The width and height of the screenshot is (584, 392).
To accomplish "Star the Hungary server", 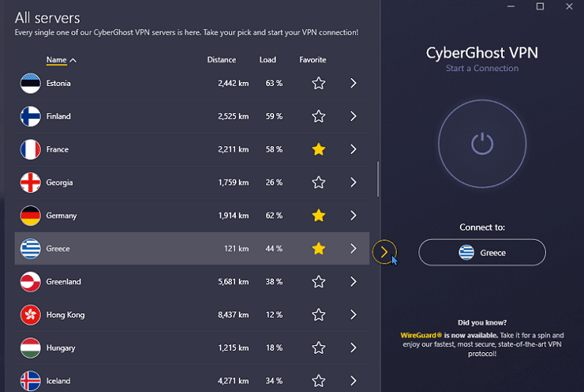I will pyautogui.click(x=319, y=347).
